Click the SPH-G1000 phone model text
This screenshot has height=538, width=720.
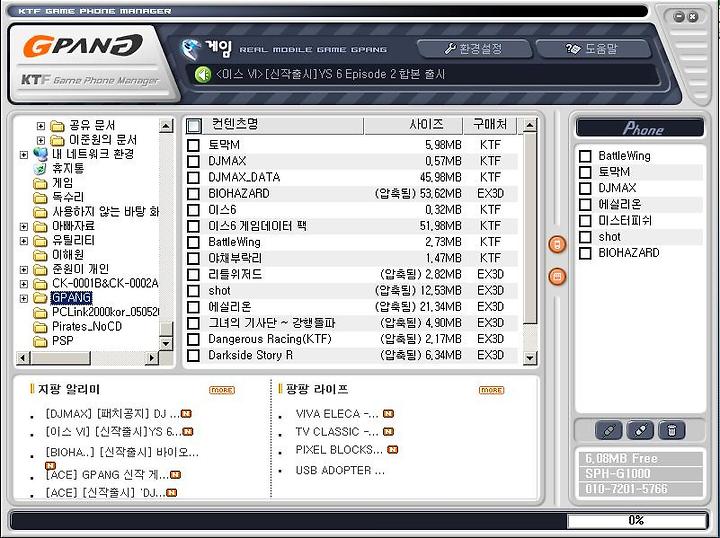tap(618, 474)
